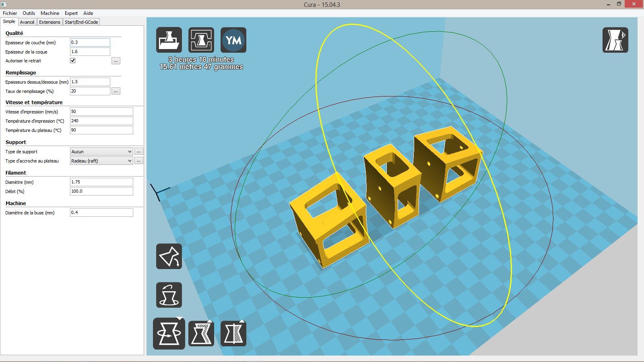The height and width of the screenshot is (362, 644).
Task: Click the filament Diamètre field
Action: 101,182
